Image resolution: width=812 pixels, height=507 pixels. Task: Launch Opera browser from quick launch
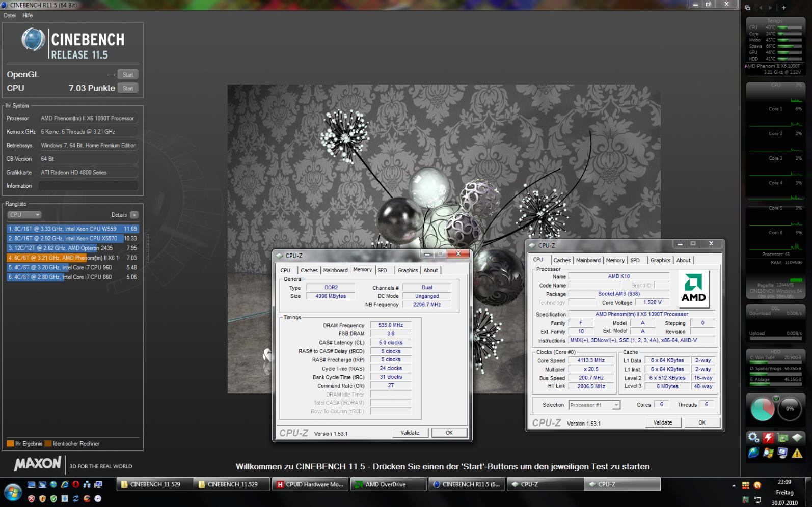point(76,484)
